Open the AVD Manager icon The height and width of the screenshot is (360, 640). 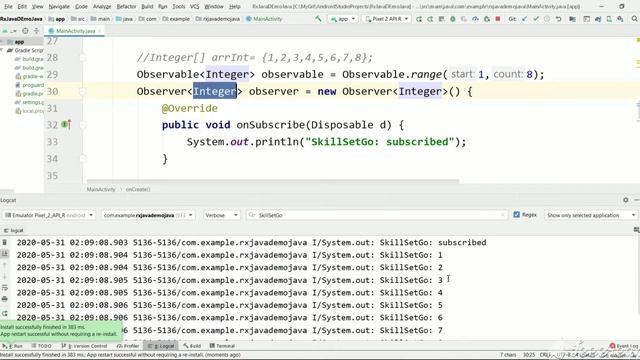click(609, 19)
